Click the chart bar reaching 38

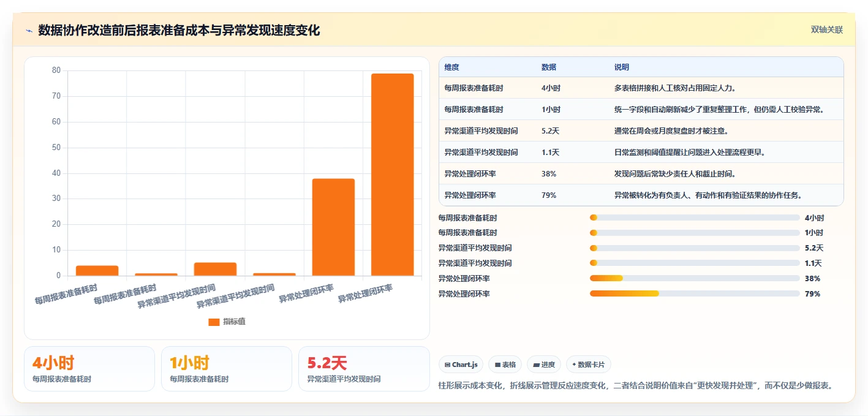(333, 227)
